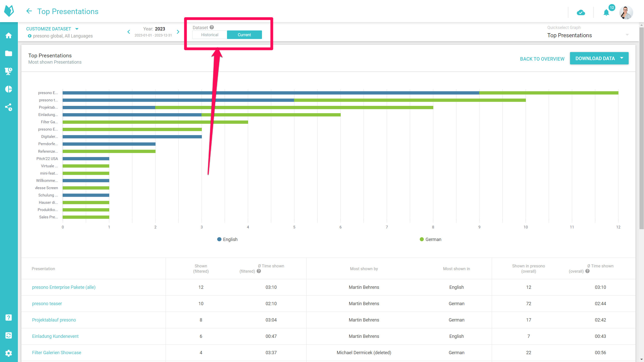The width and height of the screenshot is (644, 362).
Task: Click the Year 2023 label
Action: point(154,29)
